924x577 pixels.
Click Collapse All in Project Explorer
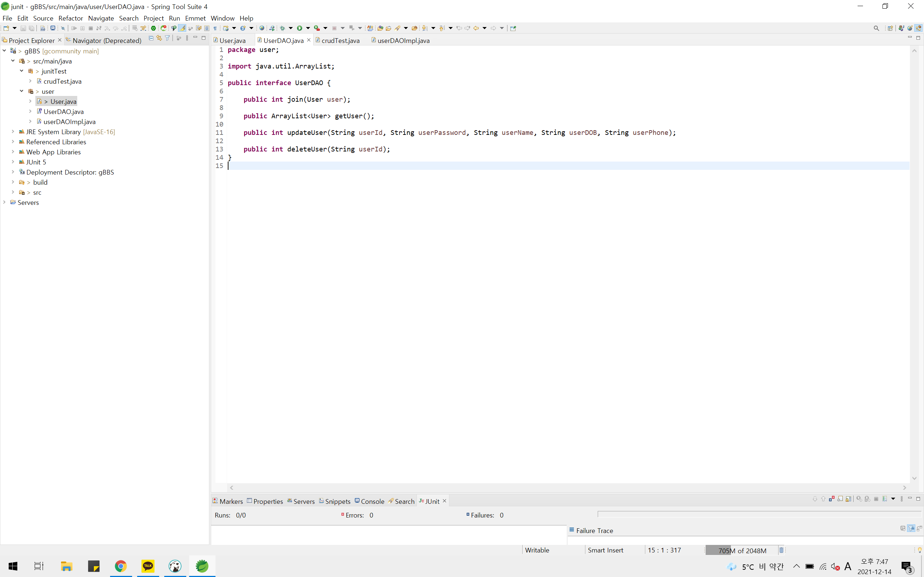pyautogui.click(x=151, y=38)
